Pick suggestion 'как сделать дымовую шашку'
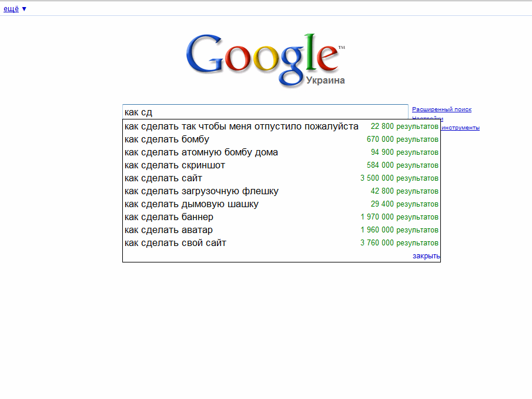 click(281, 204)
